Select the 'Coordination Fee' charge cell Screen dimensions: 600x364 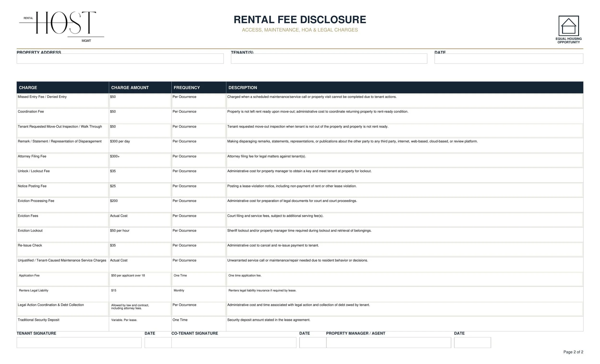(x=63, y=116)
